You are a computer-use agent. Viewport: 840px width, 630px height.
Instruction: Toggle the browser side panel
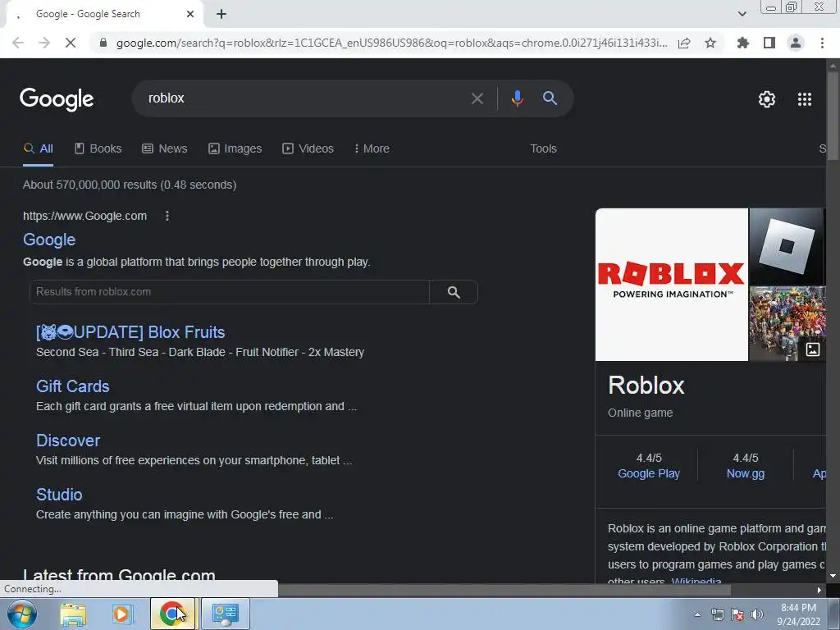coord(769,43)
